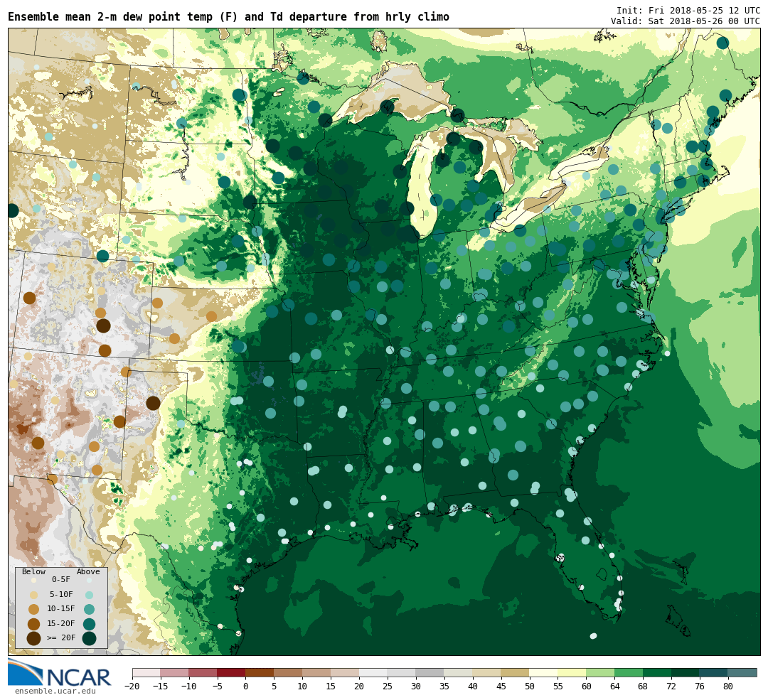Select the Below 0-5F legend dot
This screenshot has height=700, width=768.
[x=34, y=580]
